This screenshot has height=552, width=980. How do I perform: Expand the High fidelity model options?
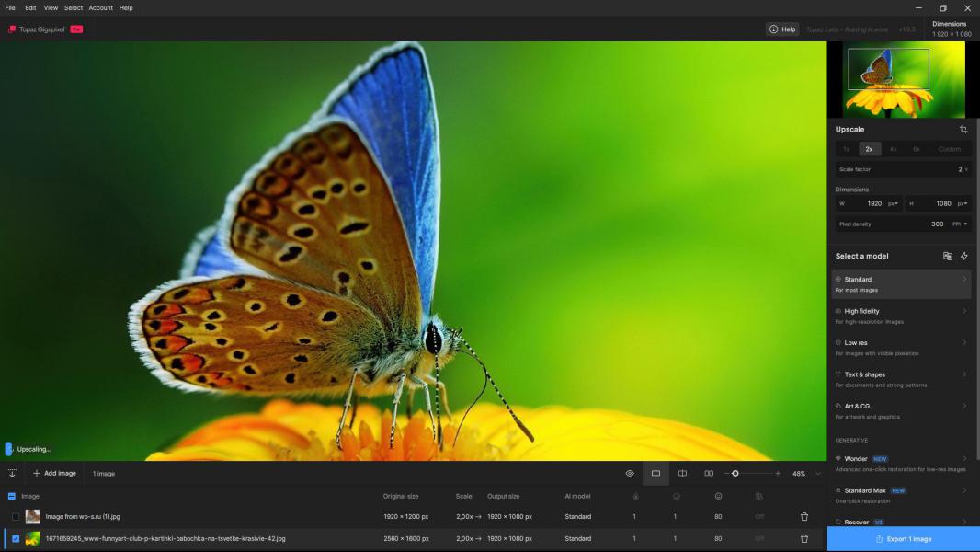[964, 311]
